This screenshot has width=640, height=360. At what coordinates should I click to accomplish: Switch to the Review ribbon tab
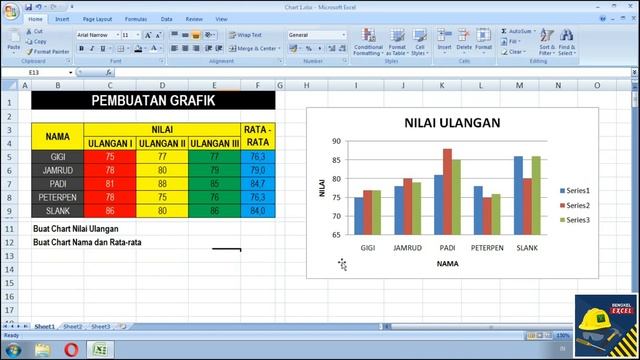coord(194,19)
